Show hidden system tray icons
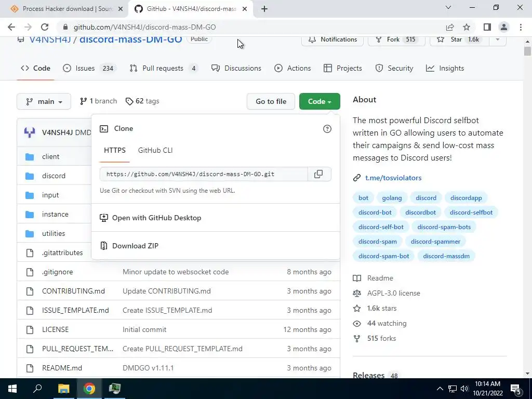Viewport: 532px width, 399px height. (440, 389)
